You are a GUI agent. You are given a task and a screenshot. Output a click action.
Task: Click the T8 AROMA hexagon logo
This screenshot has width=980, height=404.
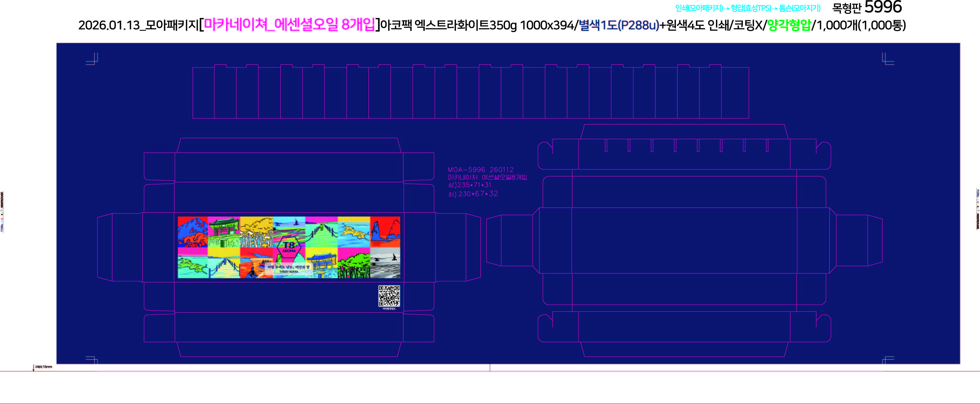tap(289, 247)
